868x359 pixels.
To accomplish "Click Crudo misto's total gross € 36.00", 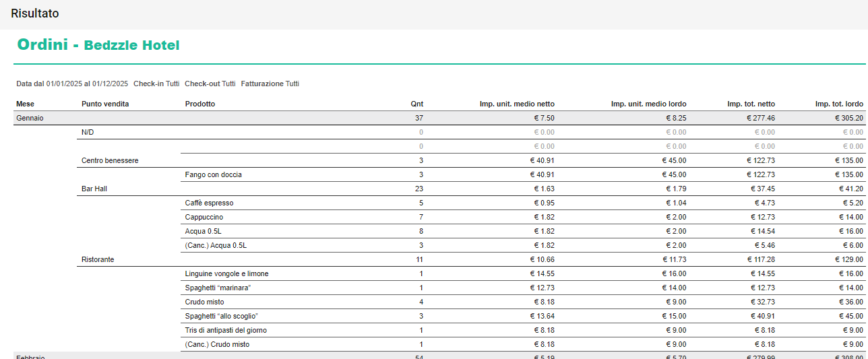I will (851, 302).
